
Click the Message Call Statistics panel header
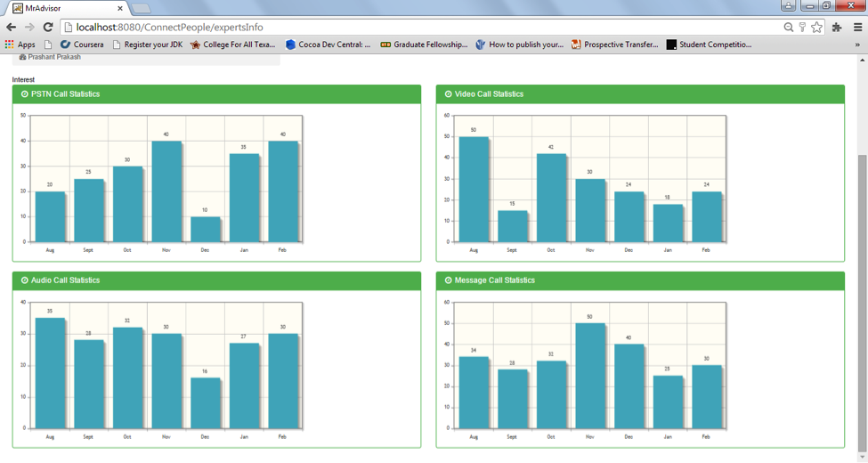click(x=640, y=280)
